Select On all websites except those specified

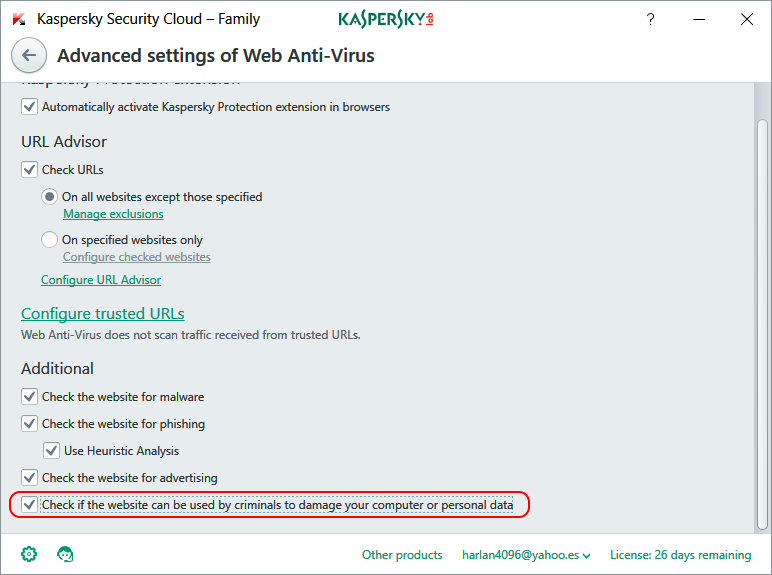(x=50, y=197)
